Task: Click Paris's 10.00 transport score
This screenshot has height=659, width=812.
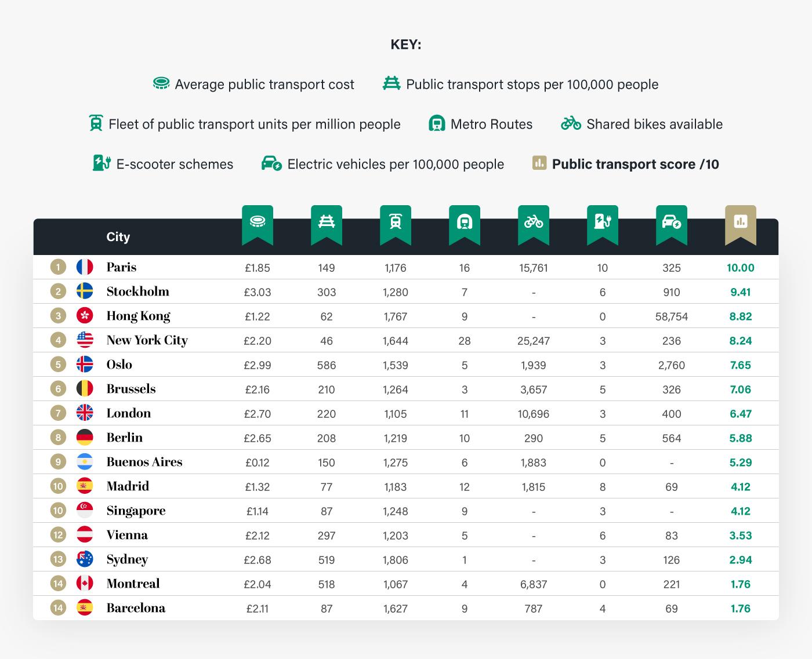Action: coord(741,268)
